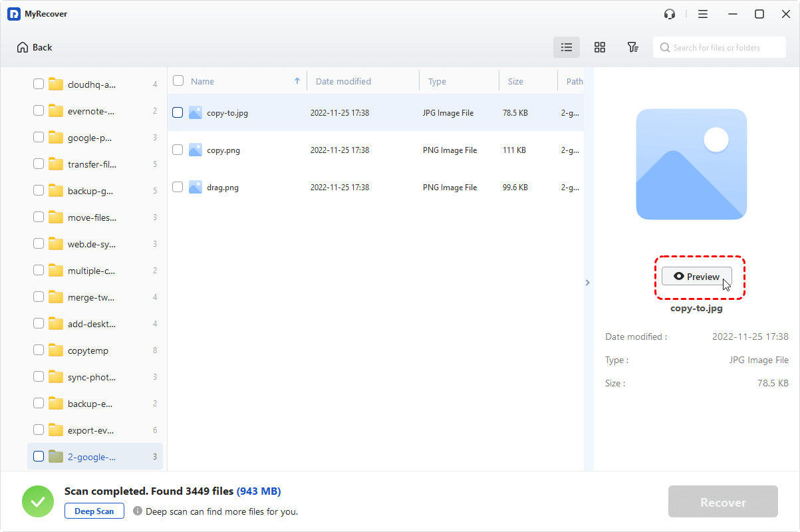Click the copy-to.jpg image thumbnail

(x=195, y=112)
